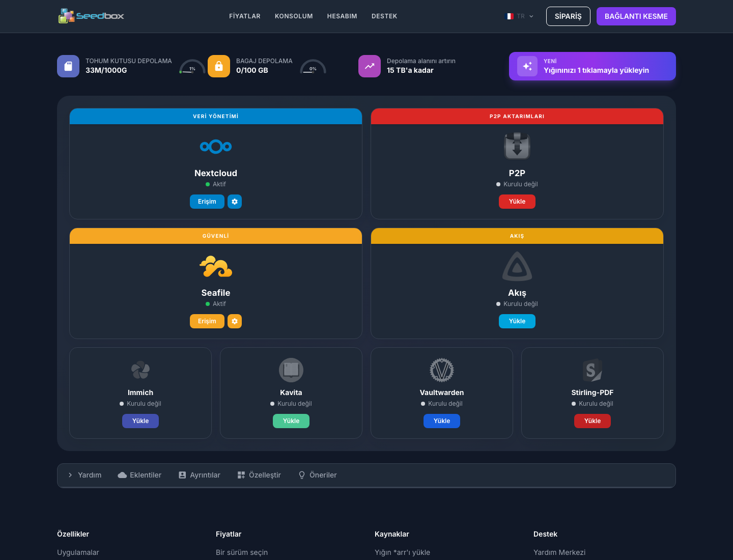Click the Seedbox logo
The width and height of the screenshot is (733, 560).
click(x=91, y=16)
